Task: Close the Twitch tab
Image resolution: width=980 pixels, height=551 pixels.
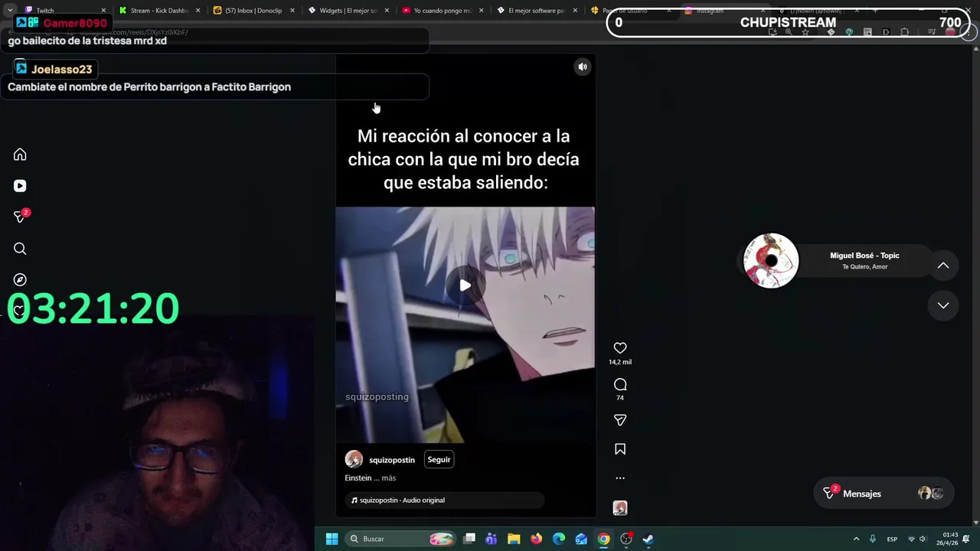Action: point(103,11)
